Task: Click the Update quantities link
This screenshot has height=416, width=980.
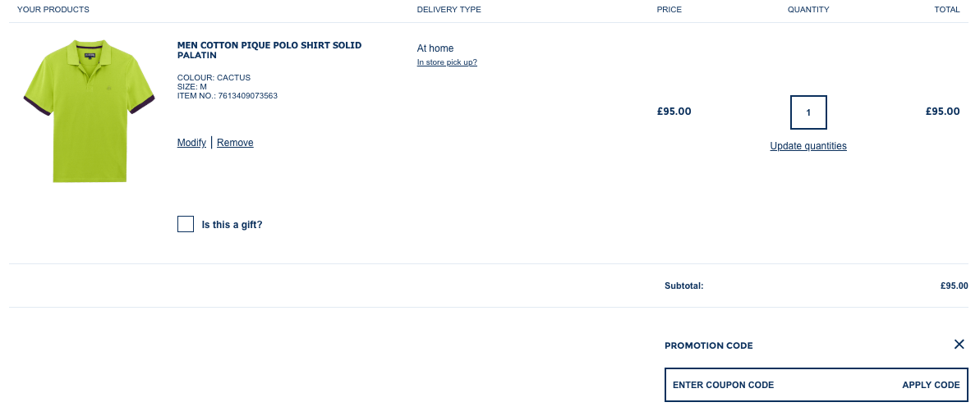Action: tap(808, 146)
